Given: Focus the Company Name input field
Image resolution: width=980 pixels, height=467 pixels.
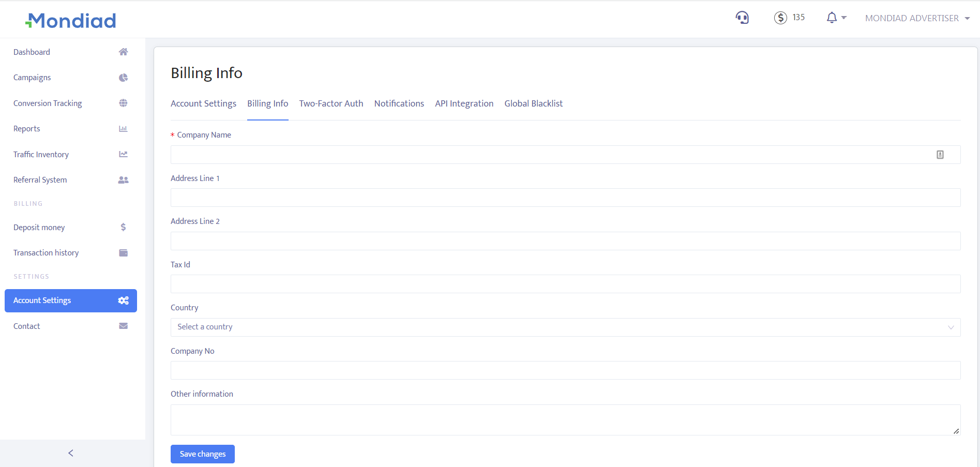Looking at the screenshot, I should point(551,155).
